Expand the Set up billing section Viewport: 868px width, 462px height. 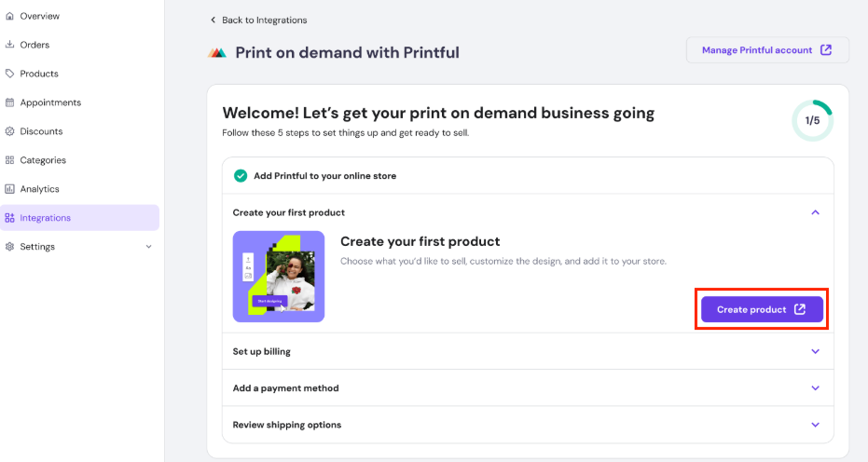(x=815, y=351)
